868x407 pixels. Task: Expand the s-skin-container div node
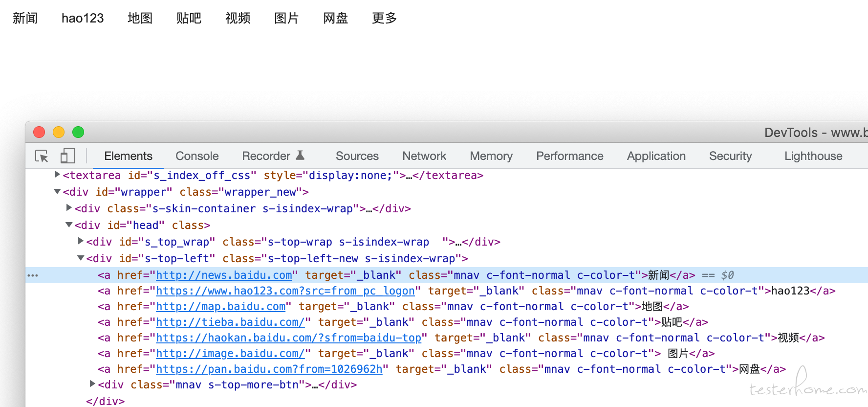[x=69, y=208]
